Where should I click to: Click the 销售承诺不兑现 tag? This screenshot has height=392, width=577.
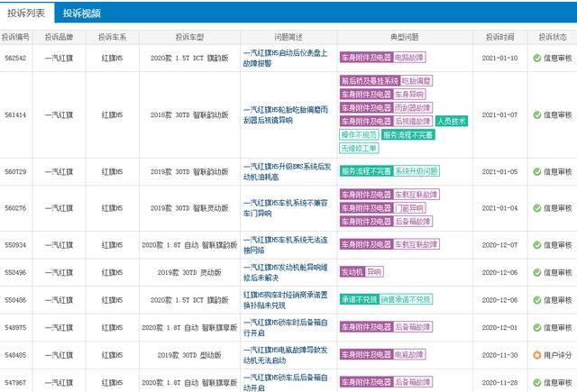(406, 299)
